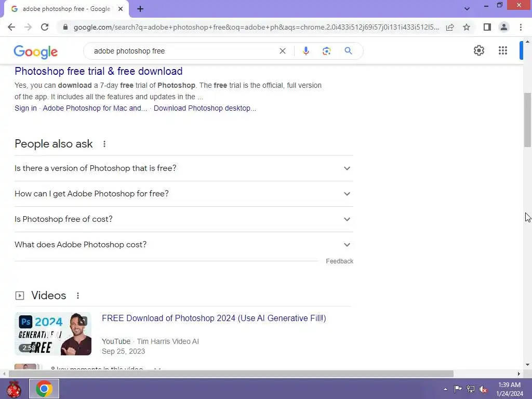Image resolution: width=532 pixels, height=399 pixels.
Task: Click the Photoshop 2024 video thumbnail
Action: tap(53, 334)
